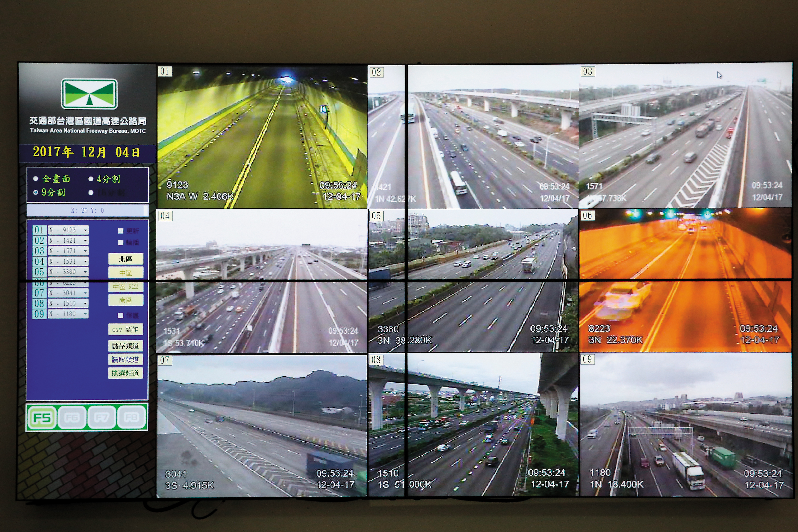Click channel number 09 label in list
798x532 pixels.
tap(39, 314)
